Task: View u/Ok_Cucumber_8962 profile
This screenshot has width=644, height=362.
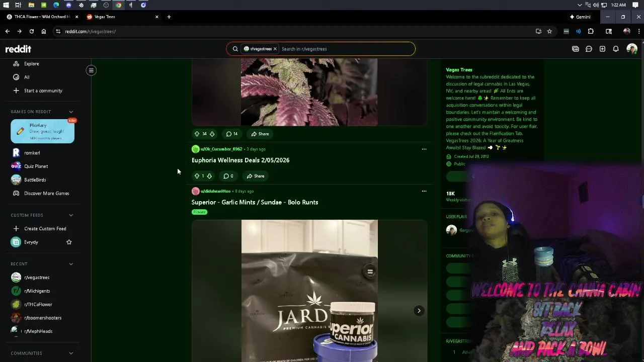Action: 221,149
